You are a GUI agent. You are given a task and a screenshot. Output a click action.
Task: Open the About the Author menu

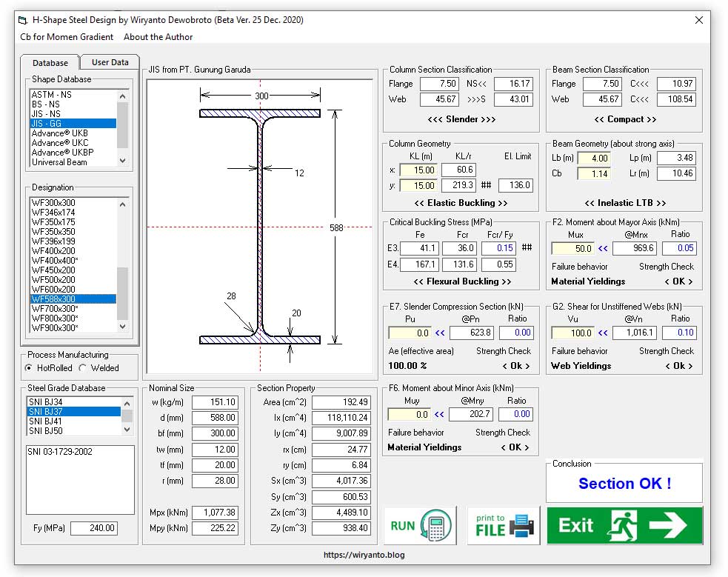point(158,37)
